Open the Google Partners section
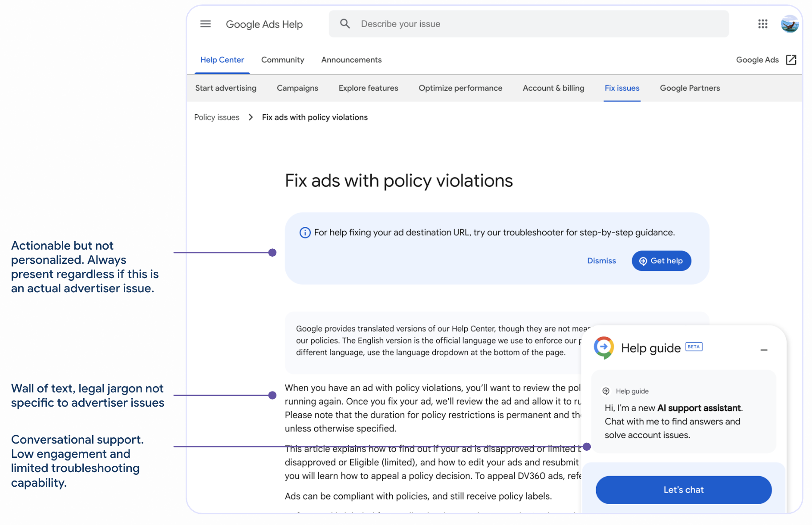Viewport: 812px width, 525px height. [690, 88]
